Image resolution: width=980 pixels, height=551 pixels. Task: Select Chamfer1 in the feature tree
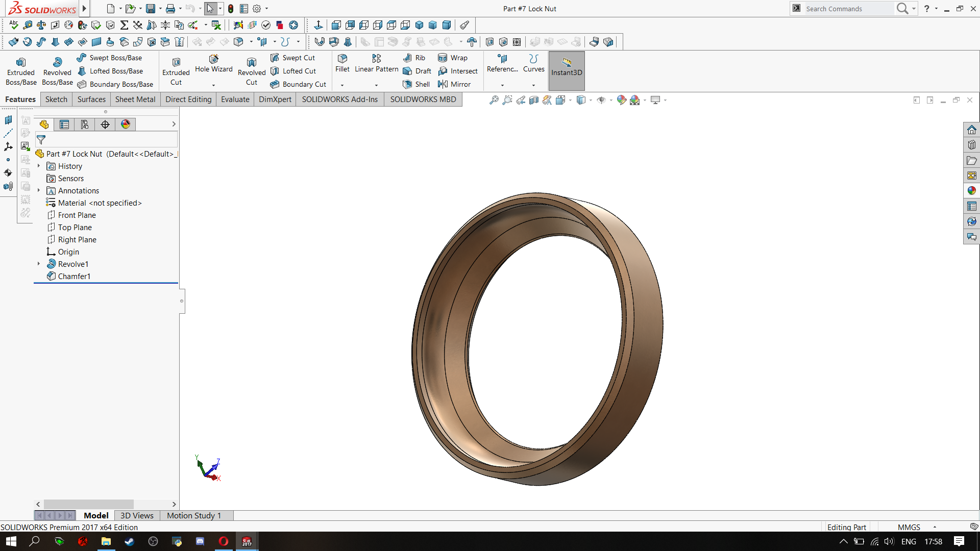(x=74, y=276)
